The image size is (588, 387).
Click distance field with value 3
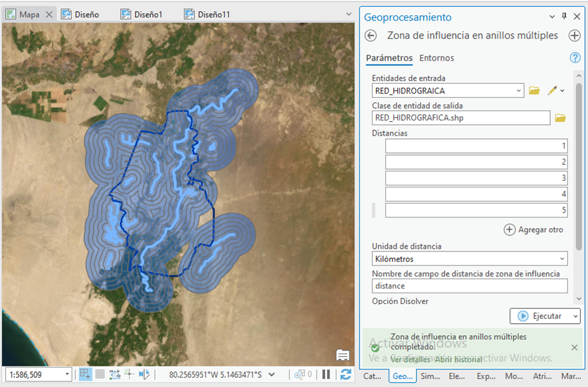tap(476, 178)
